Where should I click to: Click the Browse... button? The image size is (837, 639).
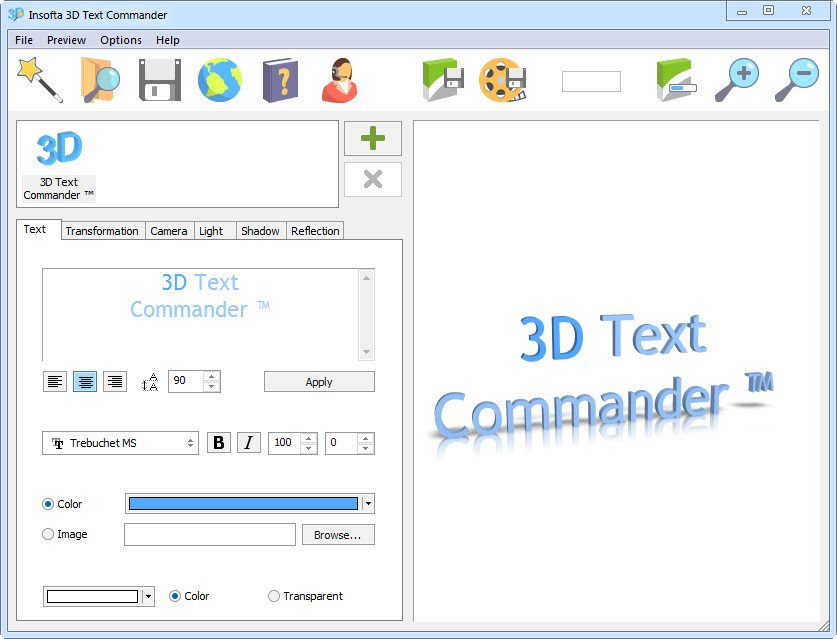(338, 534)
